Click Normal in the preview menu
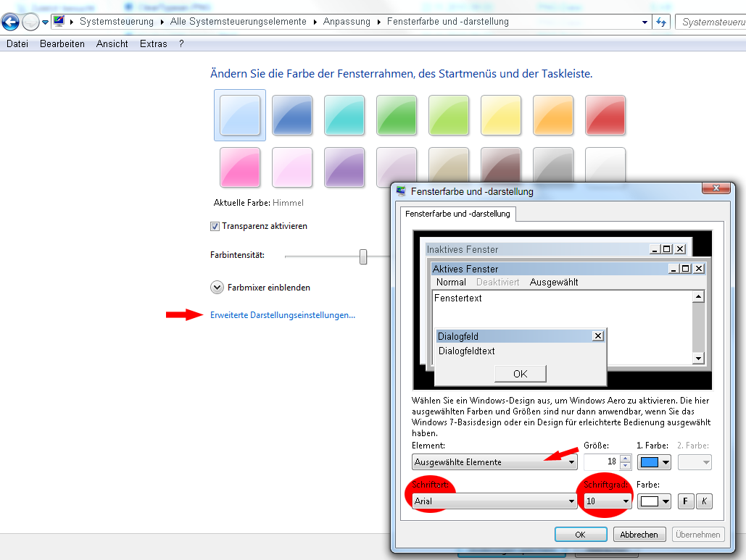Image resolution: width=746 pixels, height=560 pixels. pyautogui.click(x=451, y=283)
